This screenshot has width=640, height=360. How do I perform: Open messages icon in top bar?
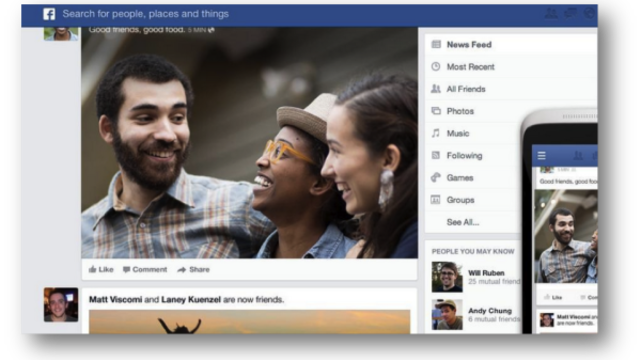pyautogui.click(x=570, y=13)
